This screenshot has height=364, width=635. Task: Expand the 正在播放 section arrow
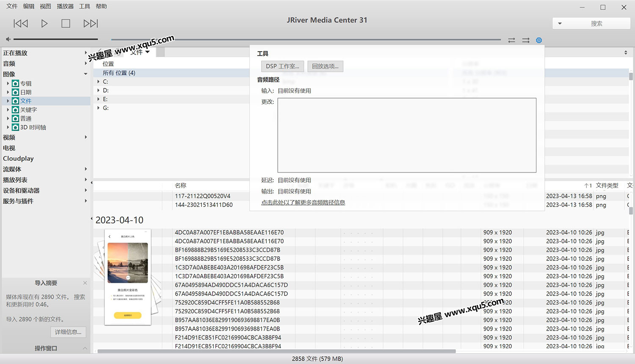(86, 53)
